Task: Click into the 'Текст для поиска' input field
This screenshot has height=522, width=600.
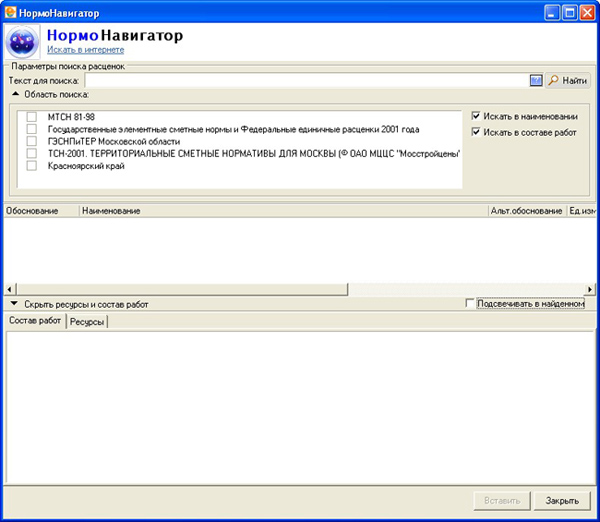Action: click(307, 80)
